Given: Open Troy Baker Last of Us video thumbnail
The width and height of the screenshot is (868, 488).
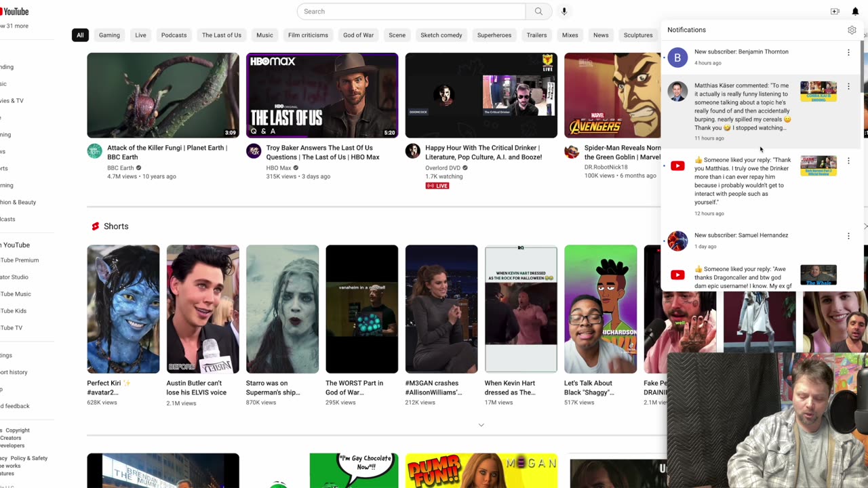Looking at the screenshot, I should click(x=322, y=96).
